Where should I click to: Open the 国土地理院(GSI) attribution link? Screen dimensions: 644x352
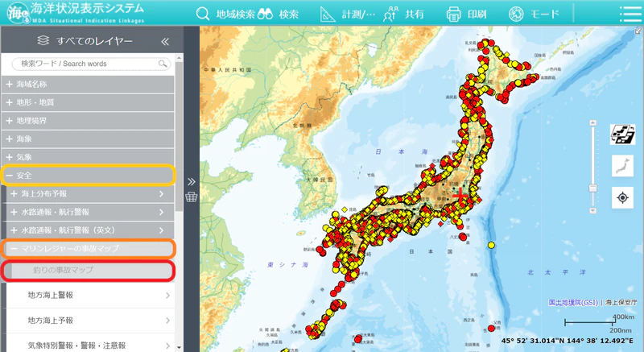(572, 302)
